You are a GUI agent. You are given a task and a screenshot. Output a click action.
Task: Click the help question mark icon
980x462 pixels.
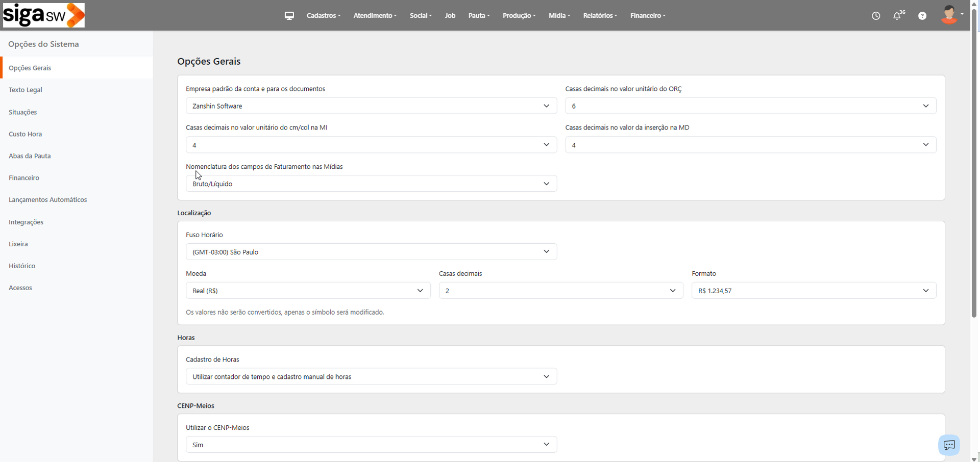(x=922, y=16)
